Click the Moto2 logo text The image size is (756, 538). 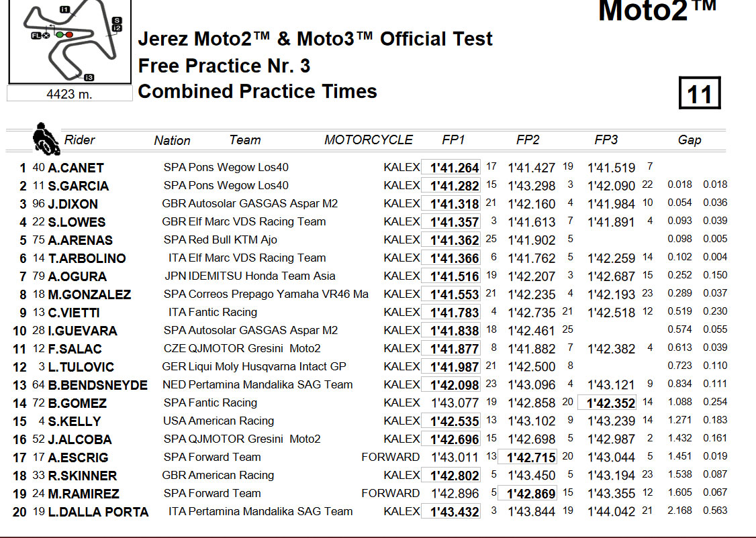coord(657,11)
